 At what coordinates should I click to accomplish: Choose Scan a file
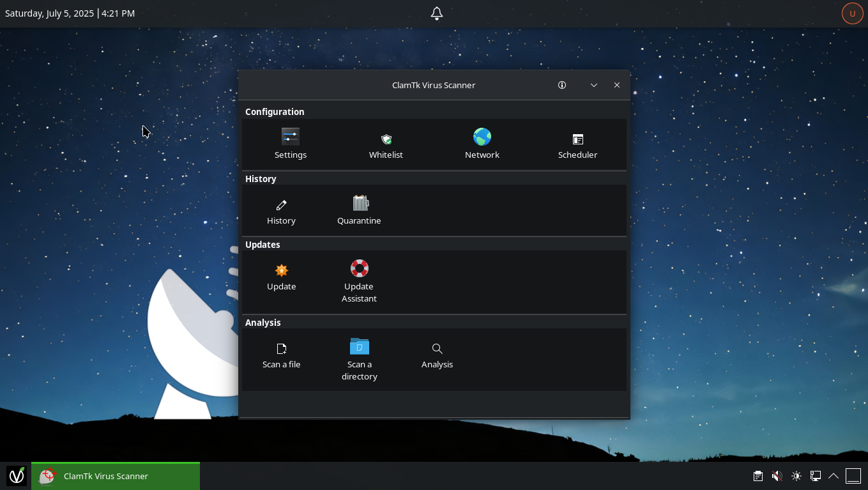[x=281, y=355]
